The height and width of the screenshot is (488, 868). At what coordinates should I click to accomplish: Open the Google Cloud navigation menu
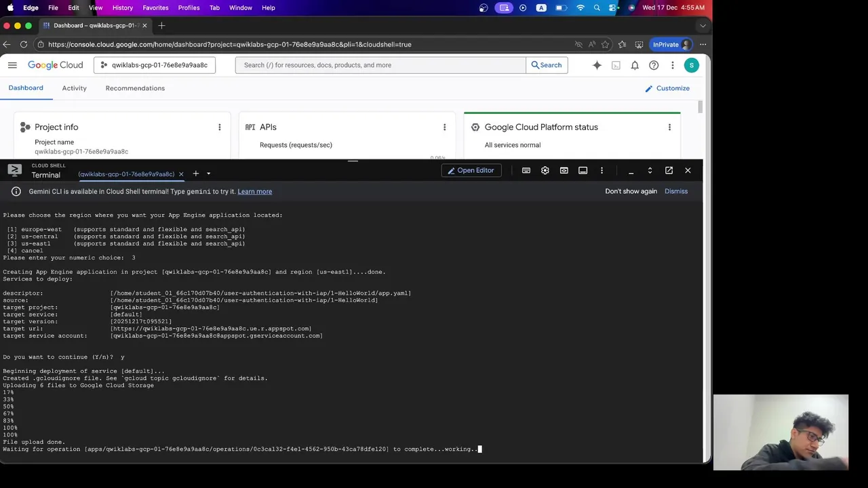pyautogui.click(x=12, y=65)
